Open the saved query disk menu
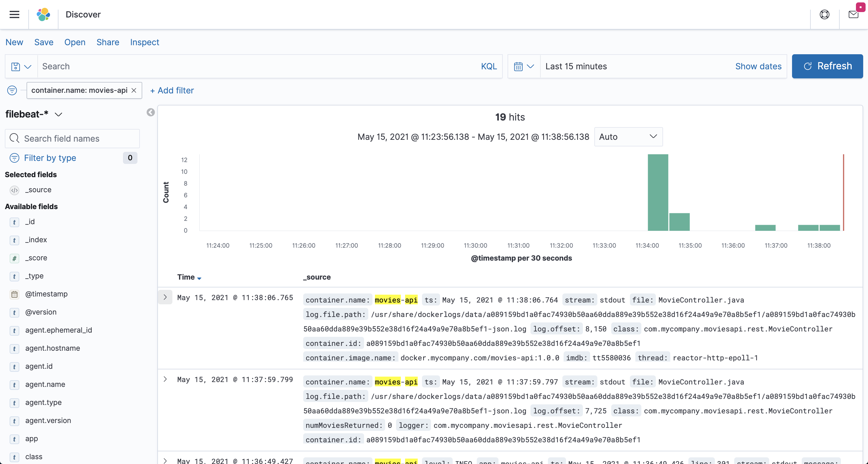The height and width of the screenshot is (464, 868). tap(21, 66)
